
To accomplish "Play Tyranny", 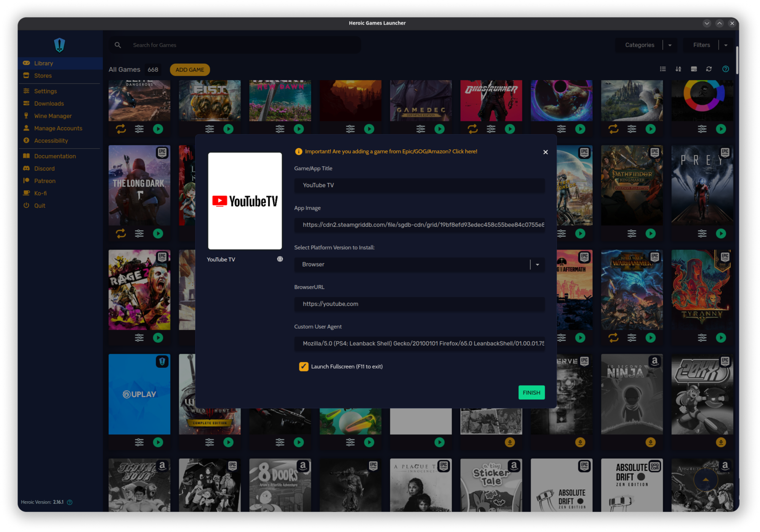I will [x=721, y=337].
